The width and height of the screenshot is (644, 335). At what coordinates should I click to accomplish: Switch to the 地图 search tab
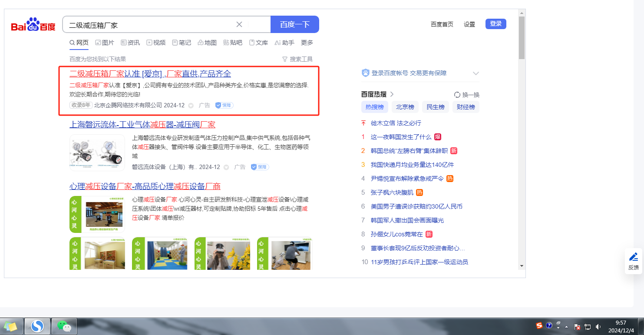207,43
